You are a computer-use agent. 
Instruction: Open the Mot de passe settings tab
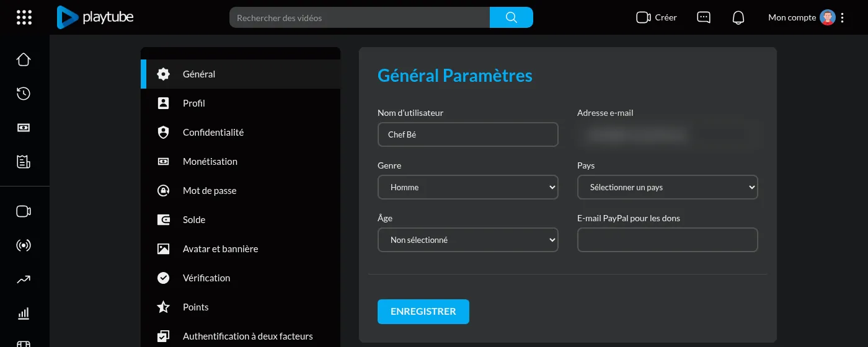pyautogui.click(x=241, y=190)
